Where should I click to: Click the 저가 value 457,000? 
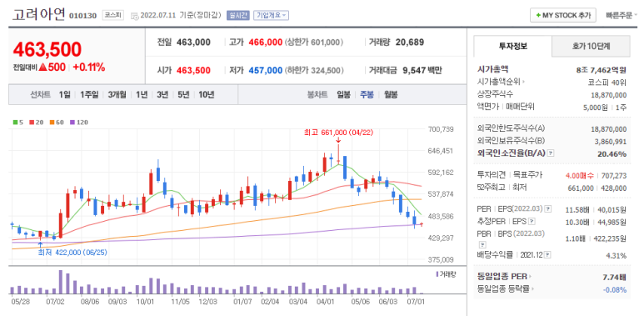[265, 70]
